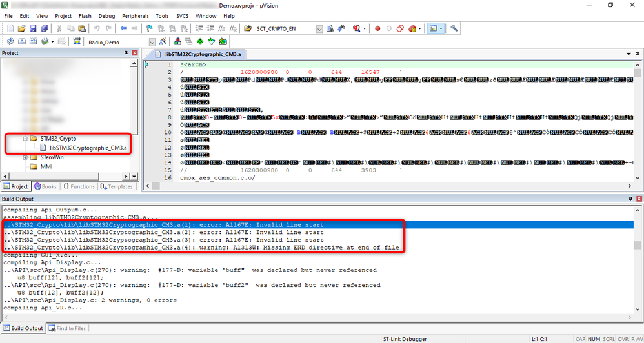Pin the Build Output panel with the pushpin
This screenshot has height=343, width=644.
pyautogui.click(x=631, y=199)
